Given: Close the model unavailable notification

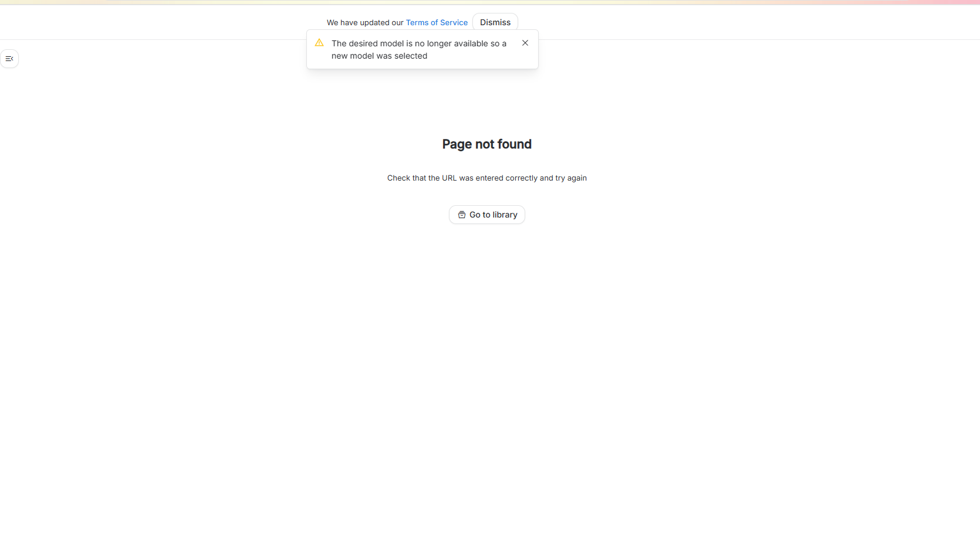Looking at the screenshot, I should pos(525,43).
